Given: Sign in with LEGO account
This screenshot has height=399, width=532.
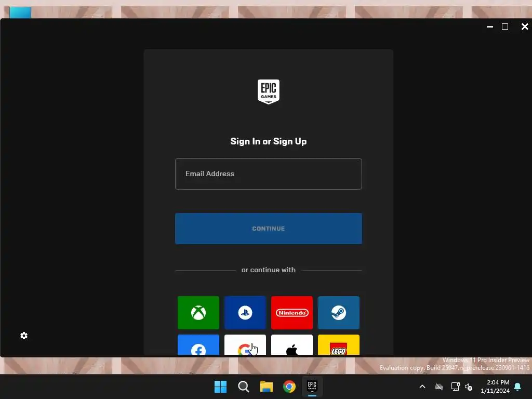Looking at the screenshot, I should point(339,345).
